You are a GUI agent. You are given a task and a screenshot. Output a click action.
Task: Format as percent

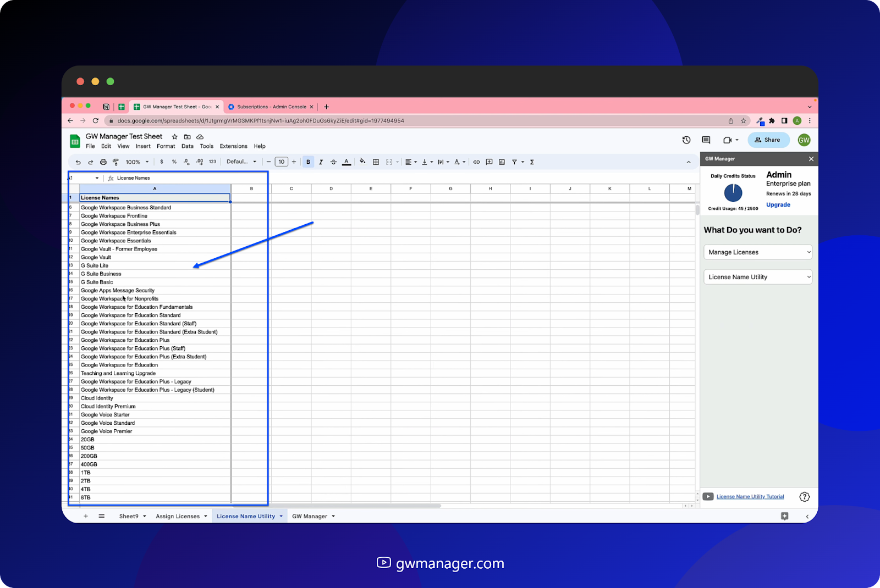tap(174, 162)
